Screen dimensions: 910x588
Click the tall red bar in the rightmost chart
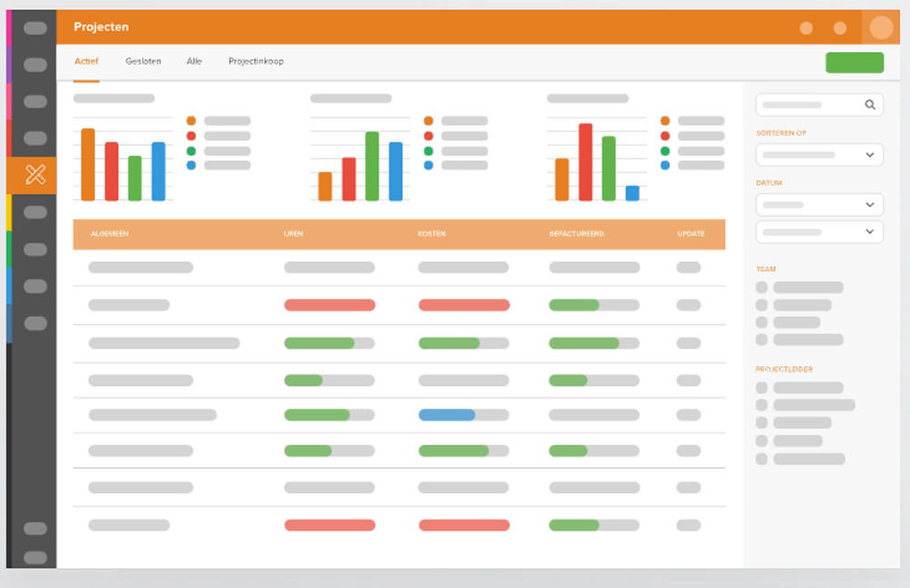point(585,162)
